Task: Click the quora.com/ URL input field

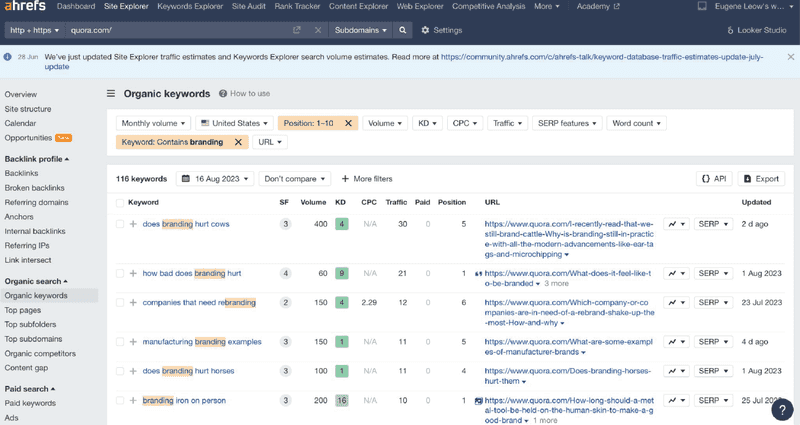Action: [x=179, y=30]
